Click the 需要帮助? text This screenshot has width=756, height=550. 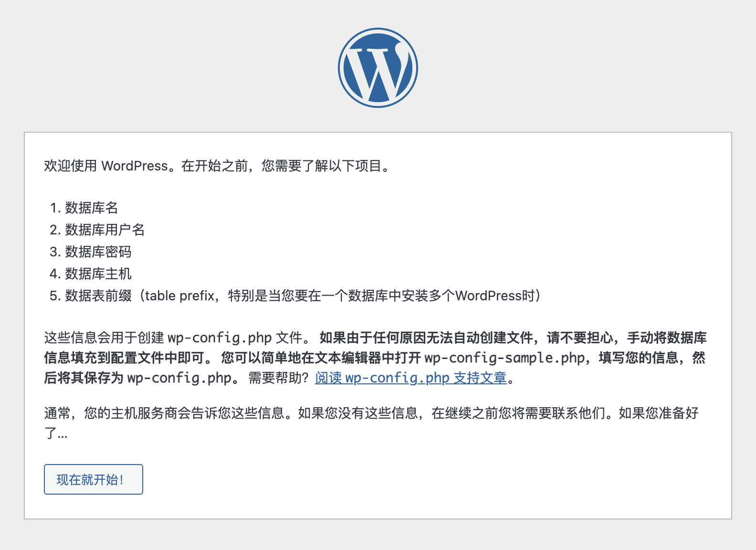tap(279, 378)
